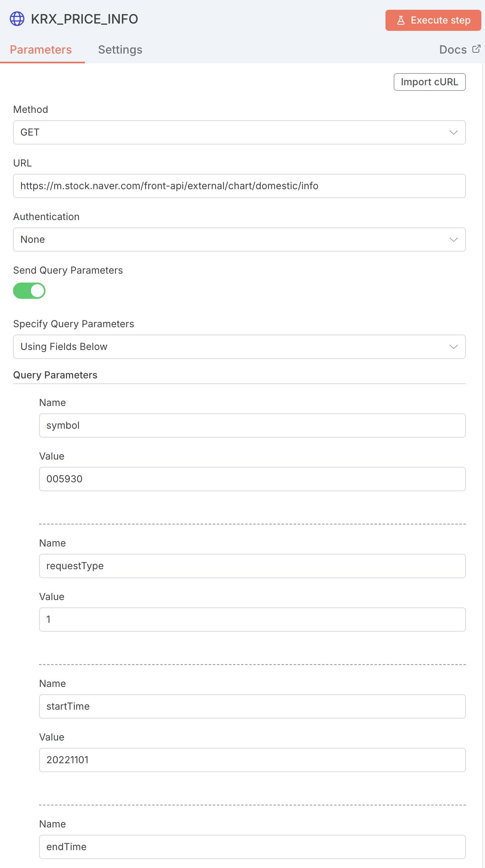Click the endTime name field
Viewport: 485px width, 868px height.
(x=252, y=847)
